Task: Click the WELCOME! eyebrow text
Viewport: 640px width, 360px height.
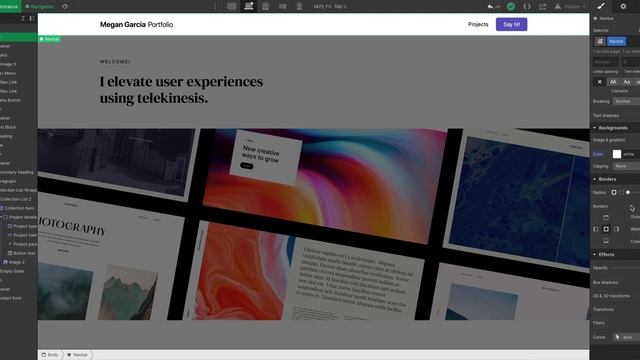Action: (115, 62)
